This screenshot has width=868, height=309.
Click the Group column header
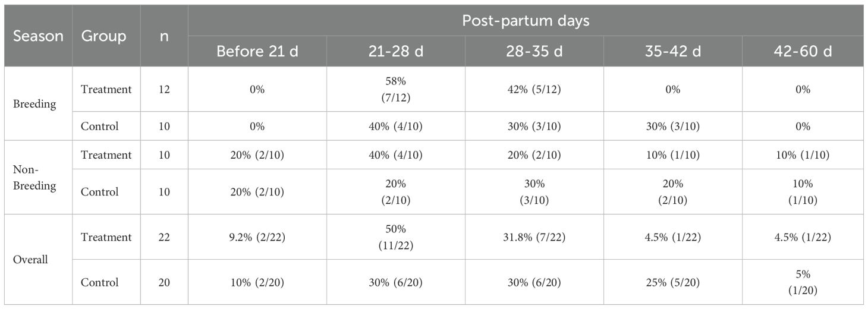click(x=104, y=36)
